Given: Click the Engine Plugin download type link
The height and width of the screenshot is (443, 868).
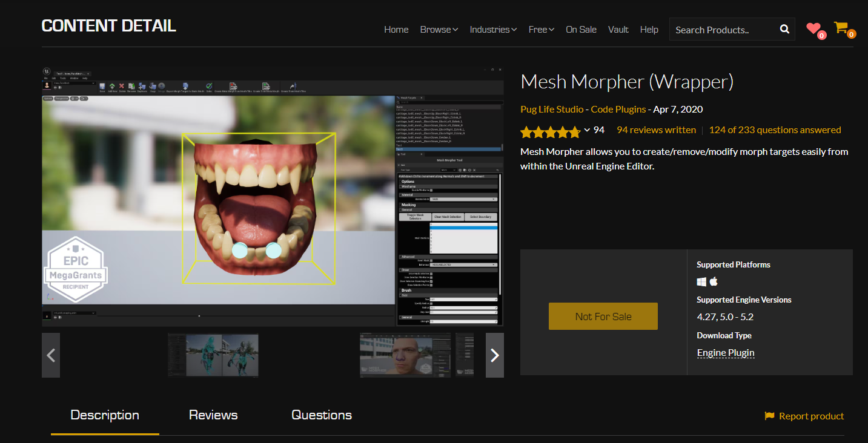Looking at the screenshot, I should [726, 353].
